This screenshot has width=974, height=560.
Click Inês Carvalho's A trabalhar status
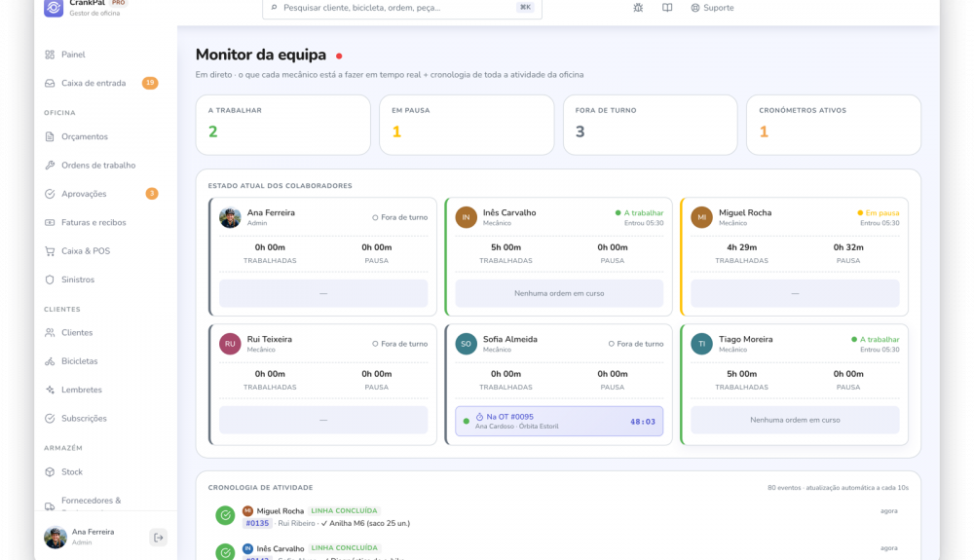click(639, 213)
